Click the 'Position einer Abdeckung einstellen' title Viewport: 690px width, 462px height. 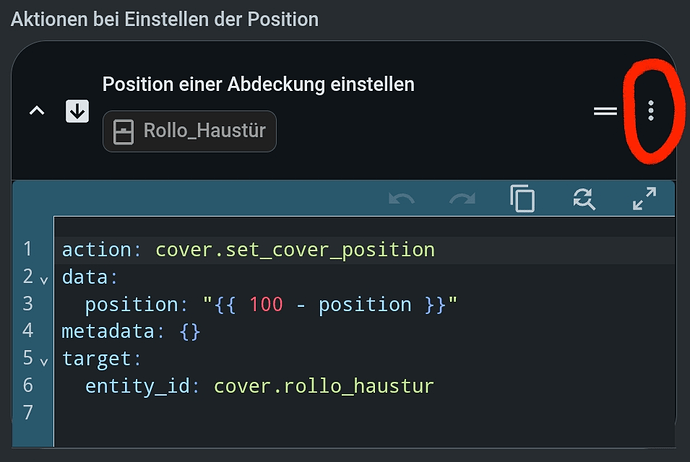(x=258, y=84)
